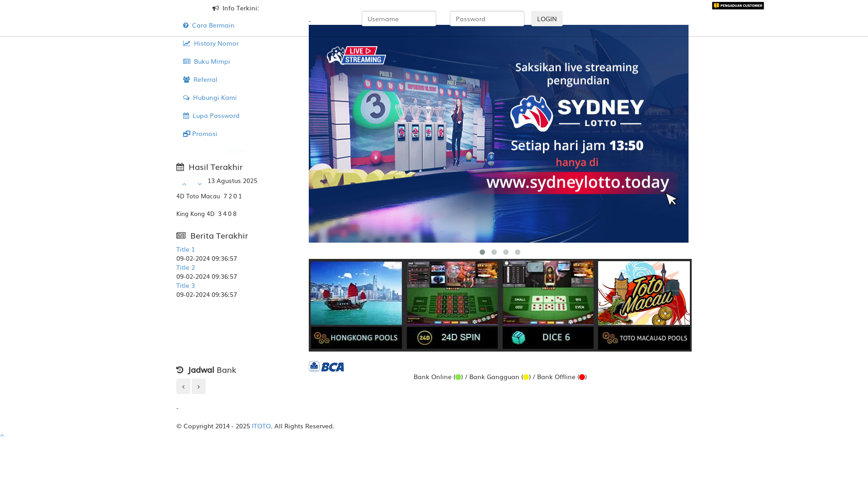The image size is (868, 488).
Task: Select second carousel slide dot
Action: pos(494,252)
